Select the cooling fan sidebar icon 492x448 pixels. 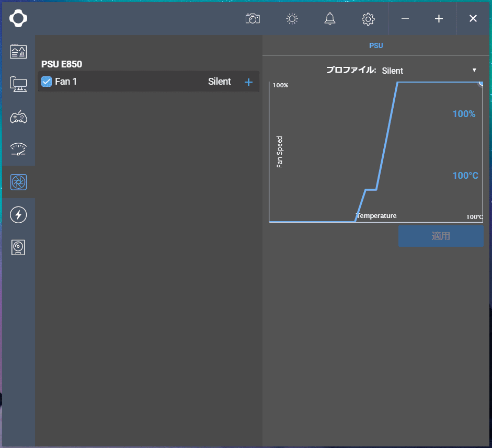point(18,182)
